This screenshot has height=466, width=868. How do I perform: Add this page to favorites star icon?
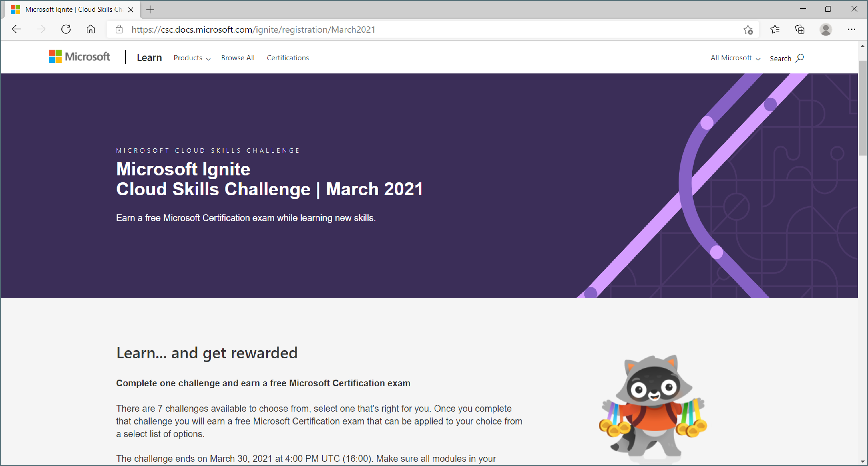coord(748,30)
